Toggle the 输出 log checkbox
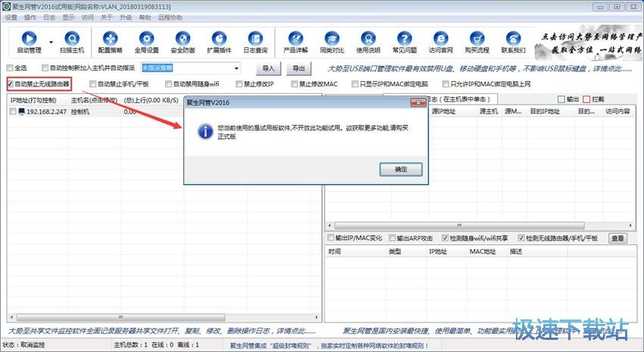 tap(561, 99)
